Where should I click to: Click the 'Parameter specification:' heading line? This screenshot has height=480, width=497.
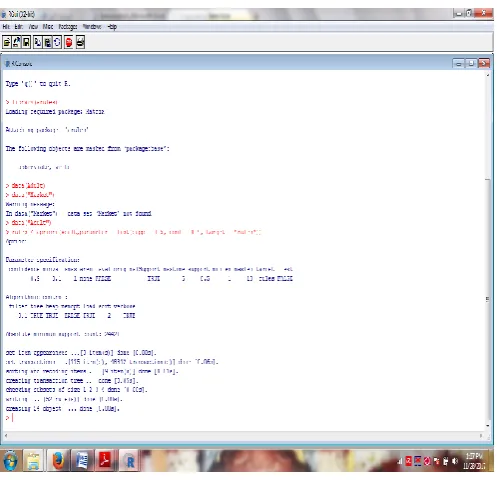click(43, 260)
